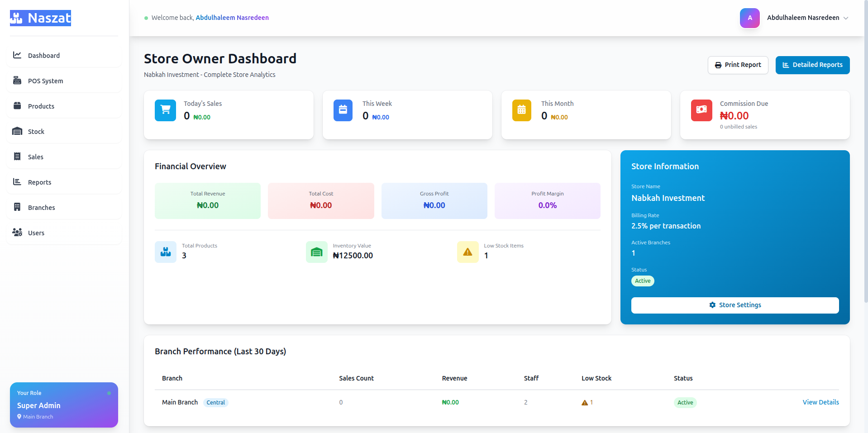
Task: Click the Low Stock Items warning icon
Action: 467,252
